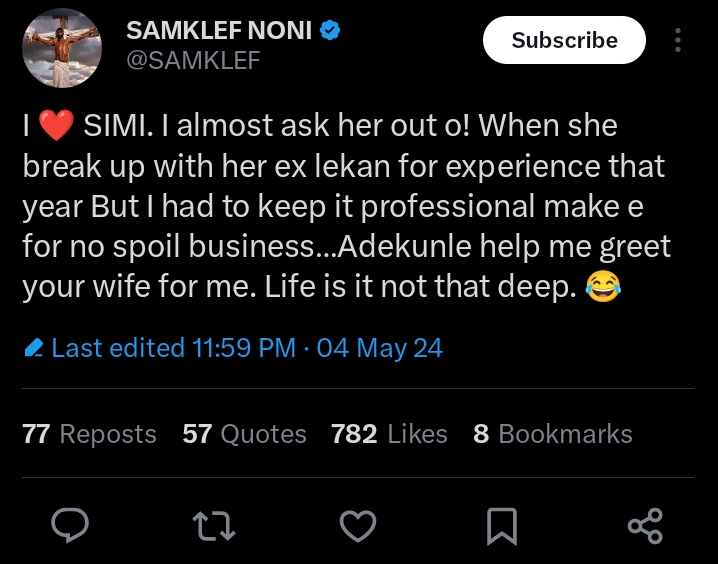The height and width of the screenshot is (564, 718).
Task: Bookmark this post using the bookmark icon
Action: pos(501,524)
